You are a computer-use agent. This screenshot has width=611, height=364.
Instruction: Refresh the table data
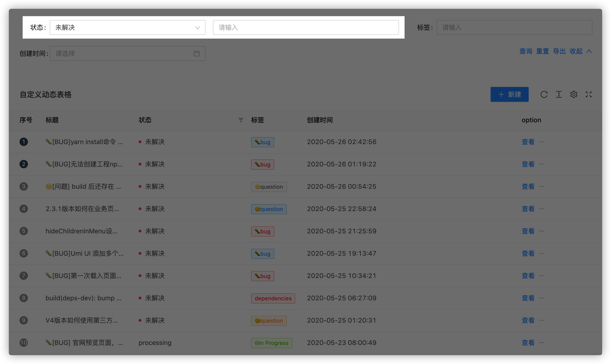pos(544,94)
